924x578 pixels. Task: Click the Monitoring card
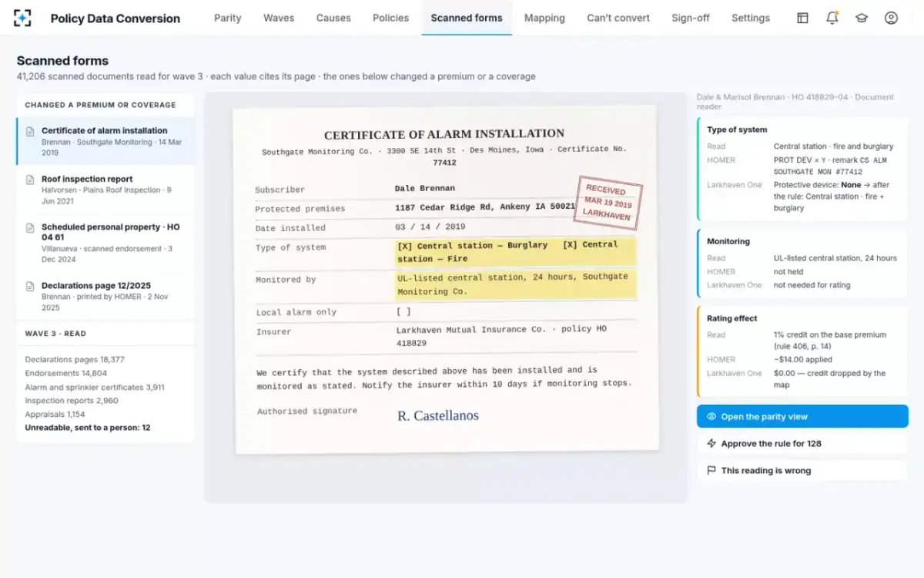802,263
